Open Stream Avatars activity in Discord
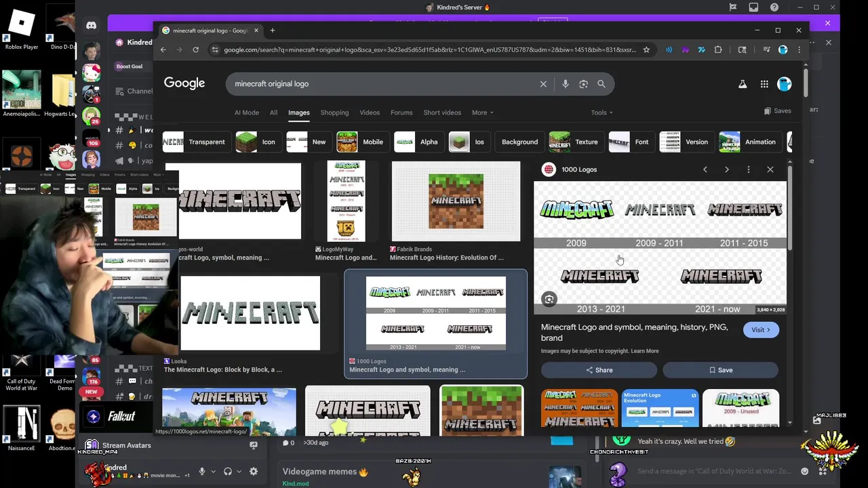Image resolution: width=868 pixels, height=488 pixels. [x=127, y=446]
